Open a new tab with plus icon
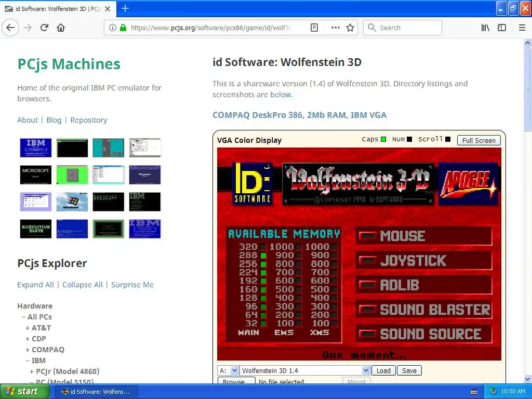 pos(125,8)
